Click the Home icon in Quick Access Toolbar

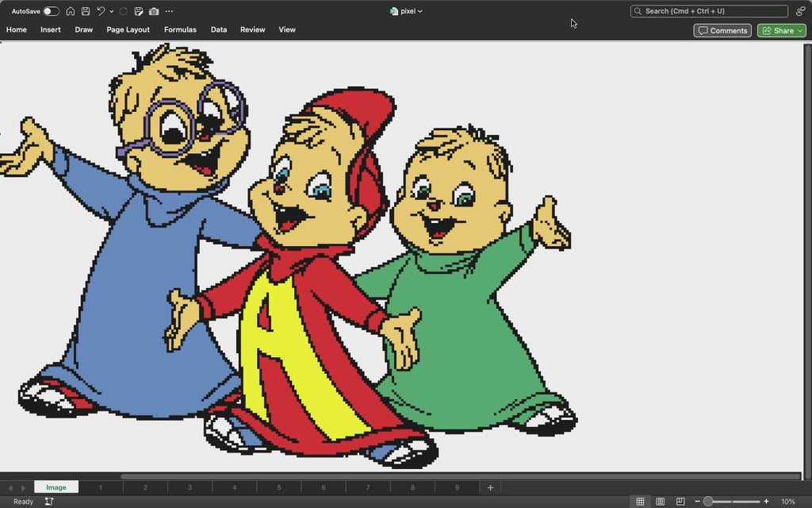point(70,11)
